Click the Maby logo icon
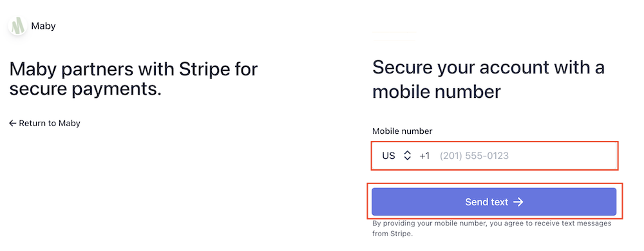 click(x=17, y=26)
